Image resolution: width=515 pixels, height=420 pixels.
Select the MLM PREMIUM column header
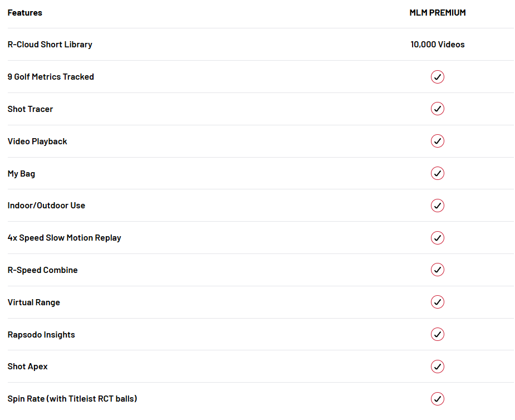tap(438, 12)
